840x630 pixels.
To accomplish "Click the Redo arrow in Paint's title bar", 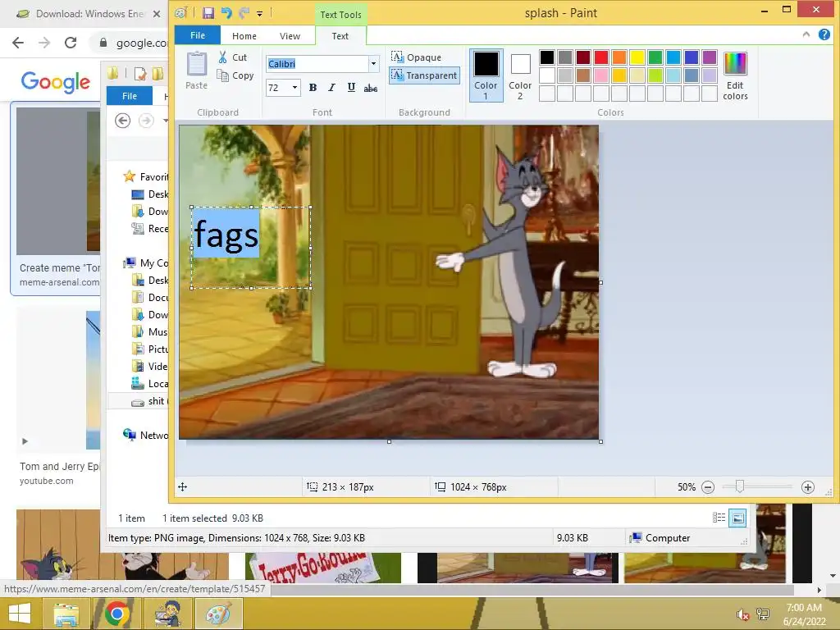I will [x=244, y=13].
